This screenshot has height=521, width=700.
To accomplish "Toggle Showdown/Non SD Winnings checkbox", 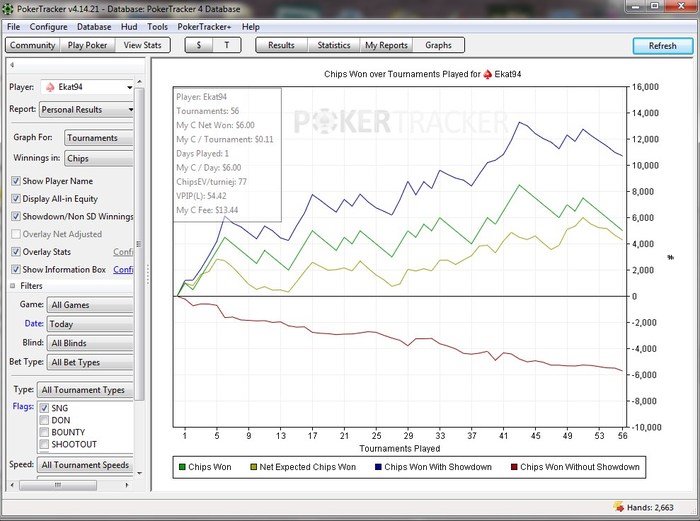I will (x=16, y=216).
